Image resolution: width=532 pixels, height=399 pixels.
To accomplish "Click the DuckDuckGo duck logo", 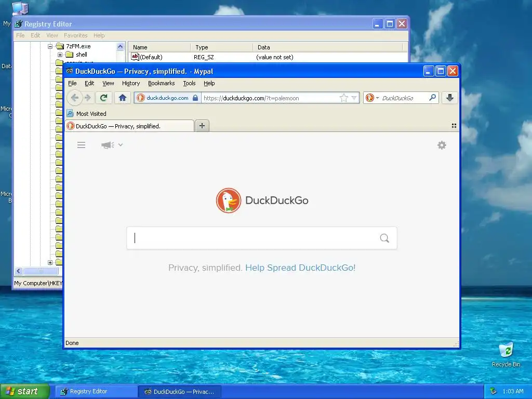I will tap(229, 200).
